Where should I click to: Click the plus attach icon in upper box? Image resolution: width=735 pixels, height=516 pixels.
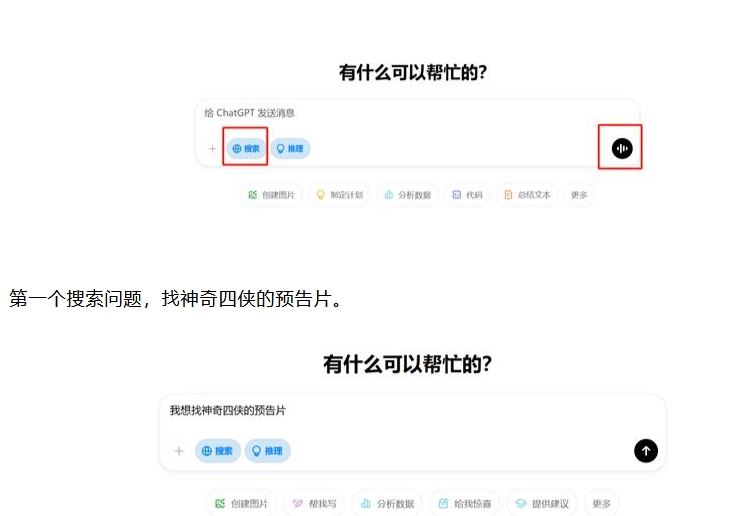click(x=212, y=149)
